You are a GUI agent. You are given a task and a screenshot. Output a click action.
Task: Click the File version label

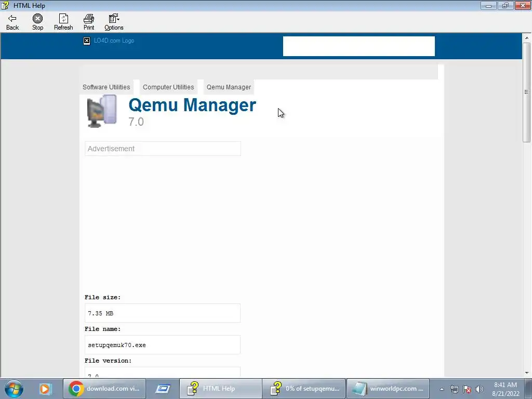pos(108,361)
